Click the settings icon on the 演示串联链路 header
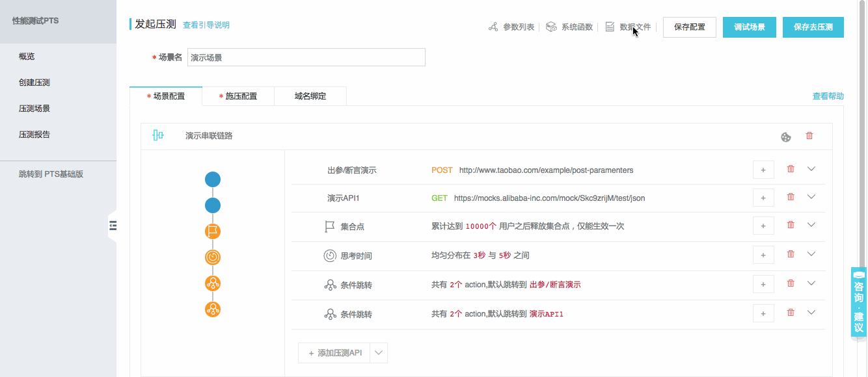 786,136
